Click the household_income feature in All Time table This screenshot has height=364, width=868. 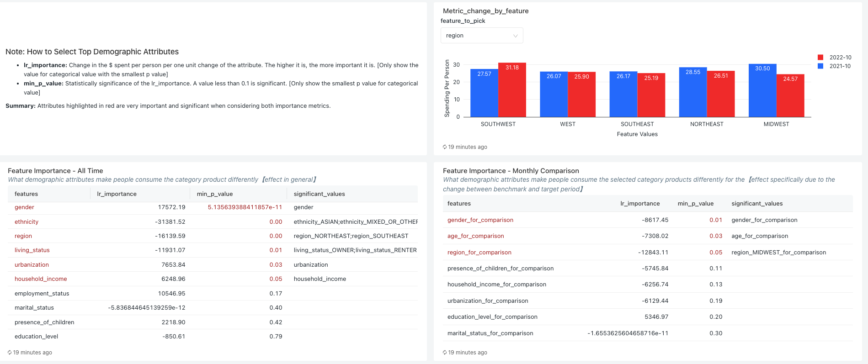tap(41, 279)
